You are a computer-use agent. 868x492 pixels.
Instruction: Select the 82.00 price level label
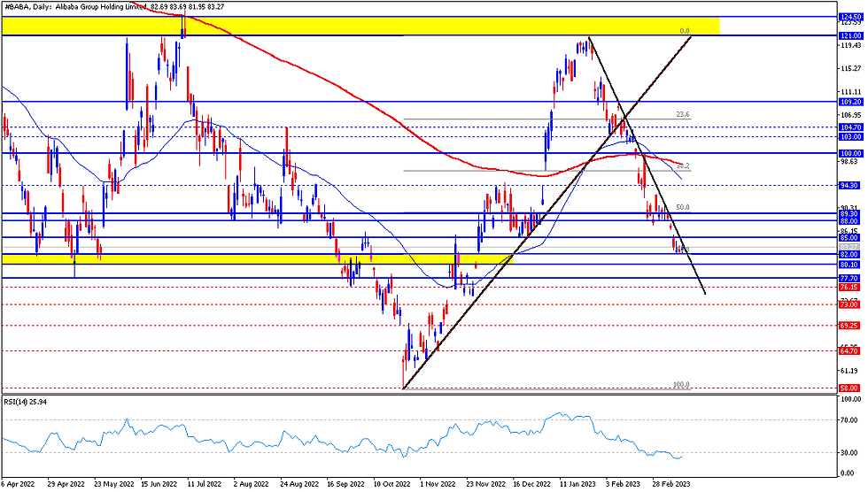849,254
